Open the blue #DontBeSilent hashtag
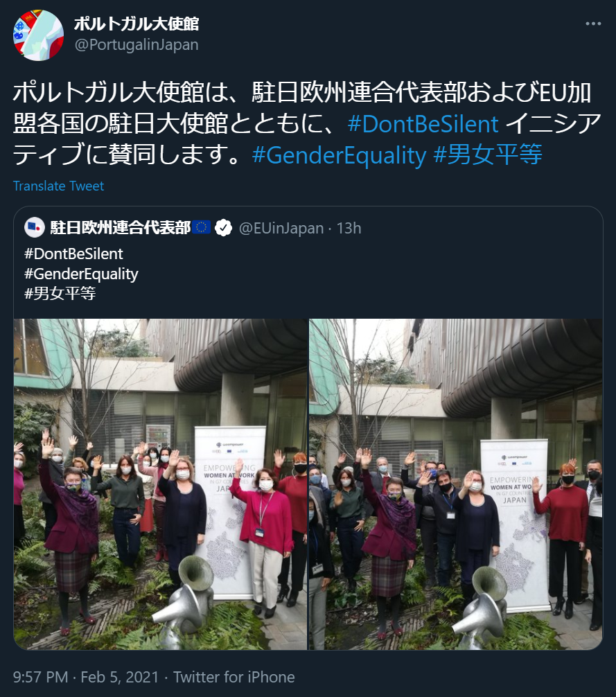This screenshot has width=616, height=697. pos(423,123)
